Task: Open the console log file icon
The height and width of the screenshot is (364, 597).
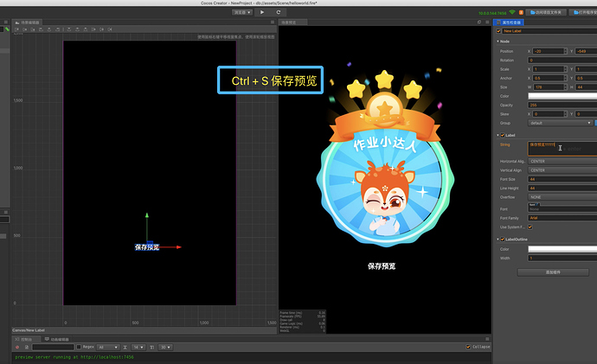Action: [x=26, y=348]
